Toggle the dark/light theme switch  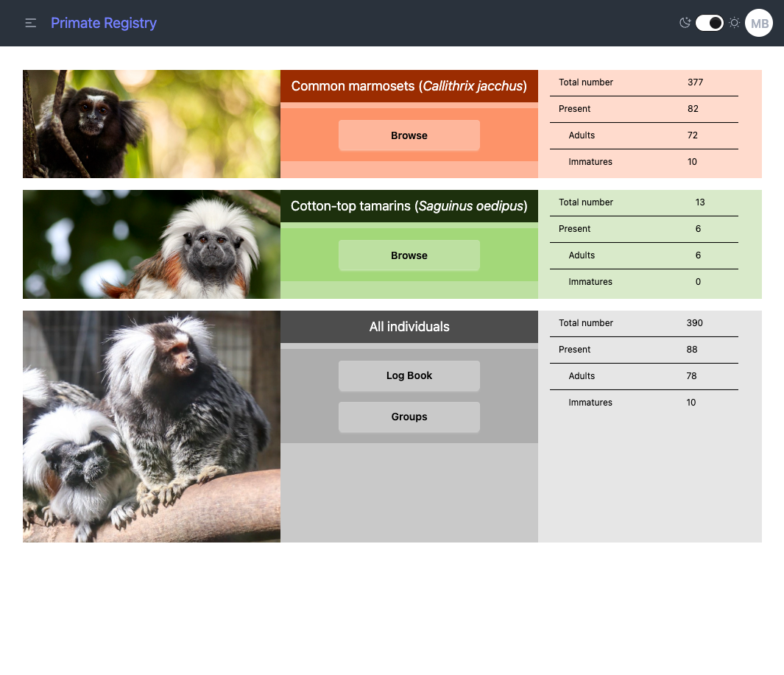[709, 23]
